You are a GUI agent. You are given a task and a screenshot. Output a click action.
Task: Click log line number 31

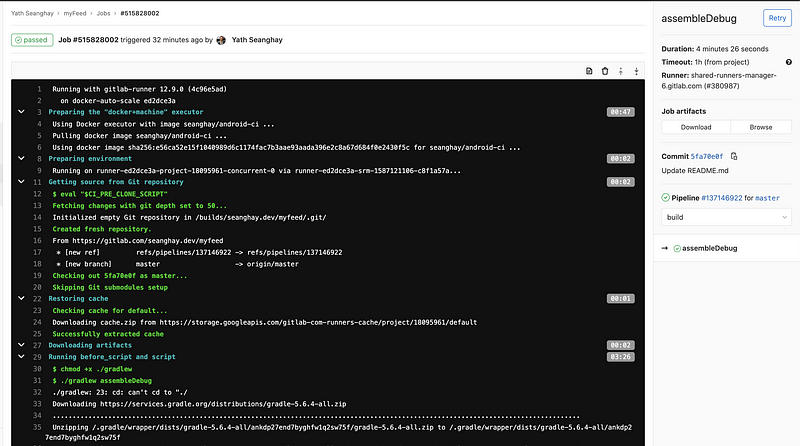click(37, 380)
